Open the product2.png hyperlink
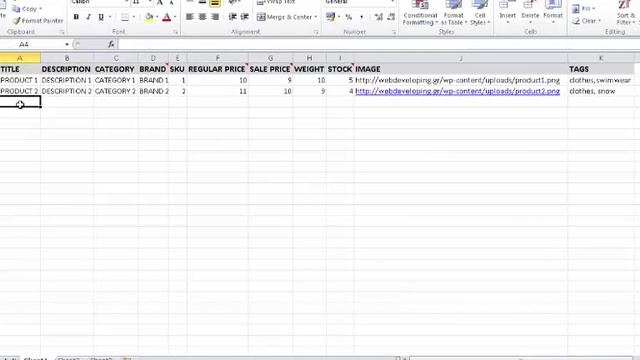This screenshot has width=640, height=360. [457, 91]
